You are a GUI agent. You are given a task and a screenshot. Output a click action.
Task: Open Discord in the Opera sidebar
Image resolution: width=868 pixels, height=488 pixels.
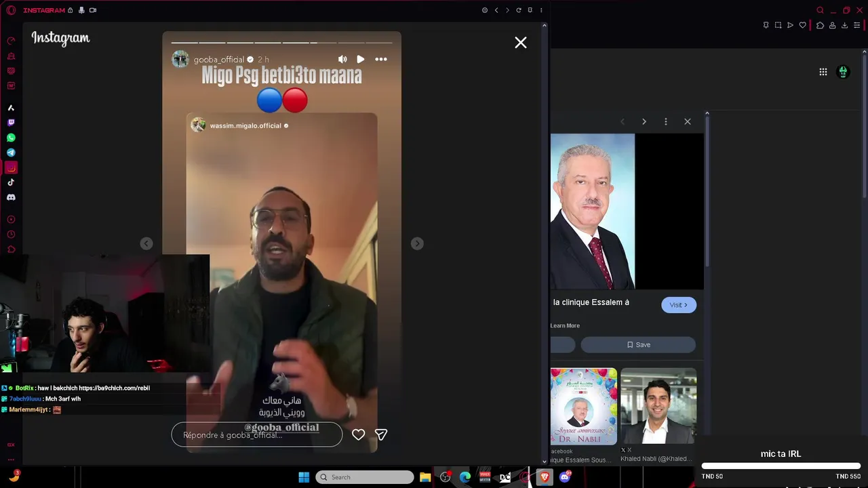pos(11,197)
